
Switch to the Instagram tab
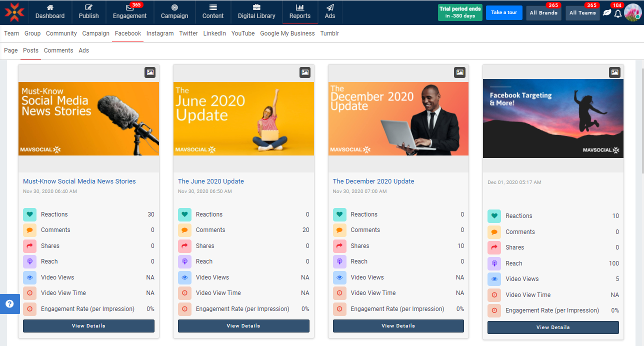(160, 33)
